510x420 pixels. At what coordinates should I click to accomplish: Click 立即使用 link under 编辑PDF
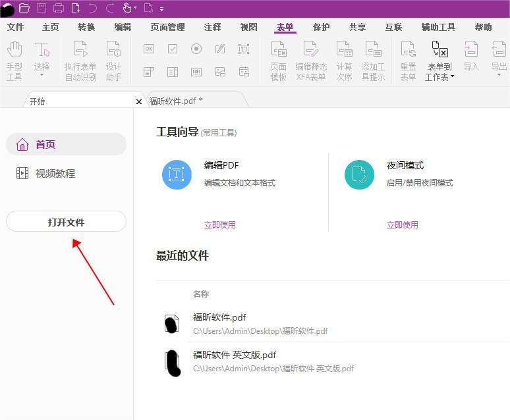click(x=220, y=224)
